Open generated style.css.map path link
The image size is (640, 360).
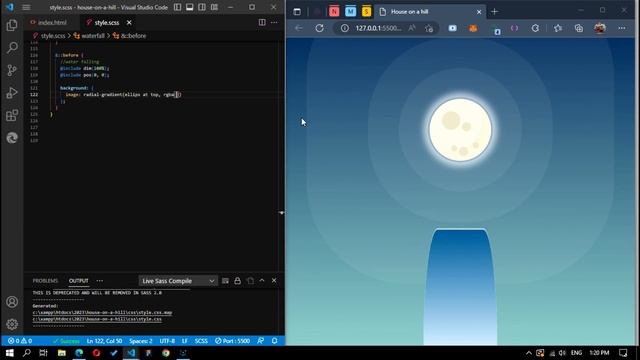pyautogui.click(x=102, y=313)
